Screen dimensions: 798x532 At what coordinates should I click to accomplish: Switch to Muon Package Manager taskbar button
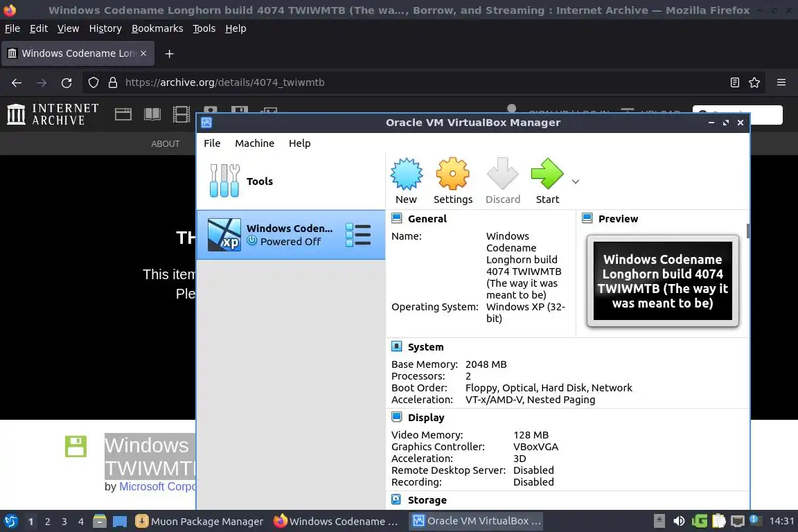coord(199,522)
